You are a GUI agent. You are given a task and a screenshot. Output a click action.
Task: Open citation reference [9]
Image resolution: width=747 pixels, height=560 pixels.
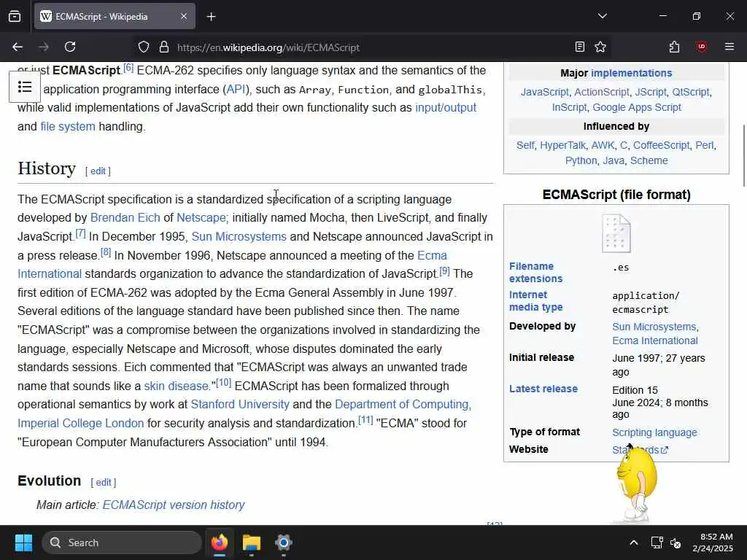444,271
